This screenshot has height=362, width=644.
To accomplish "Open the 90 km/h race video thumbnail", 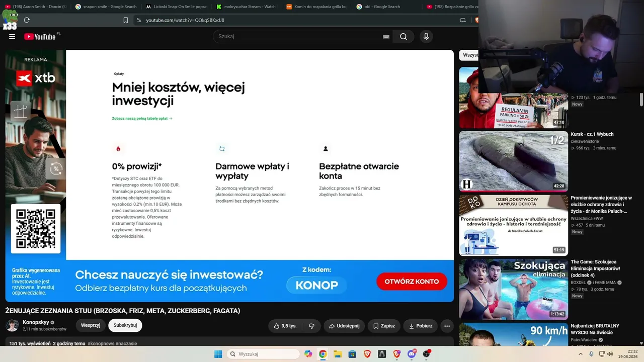I will pyautogui.click(x=514, y=334).
